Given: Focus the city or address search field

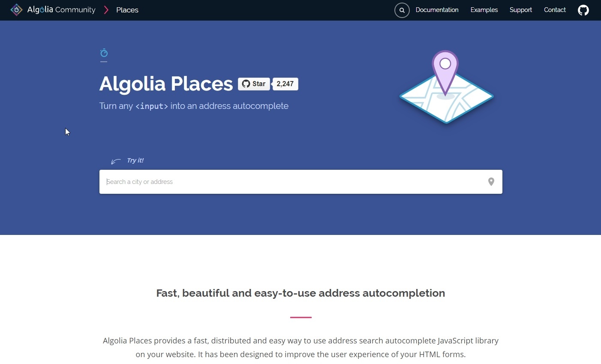Looking at the screenshot, I should [x=291, y=182].
